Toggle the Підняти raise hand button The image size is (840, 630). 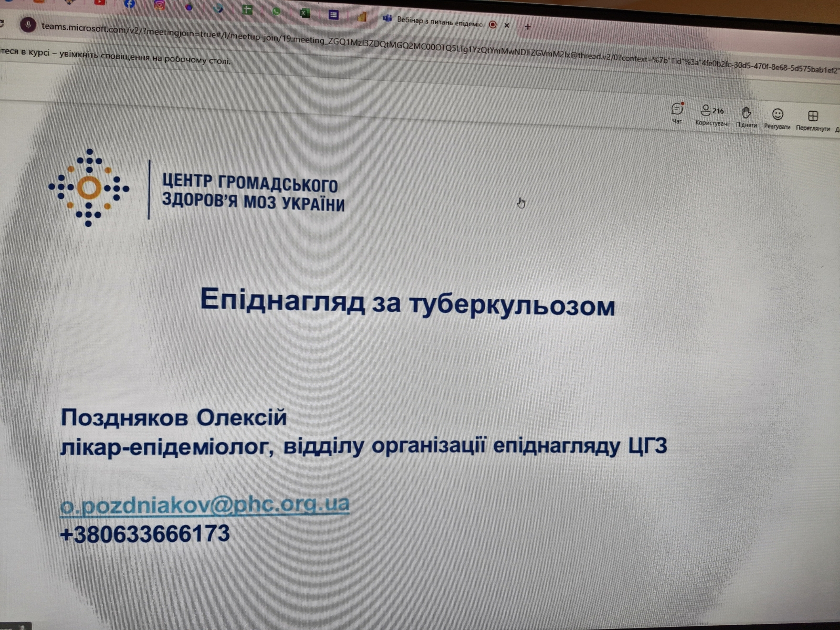point(746,115)
